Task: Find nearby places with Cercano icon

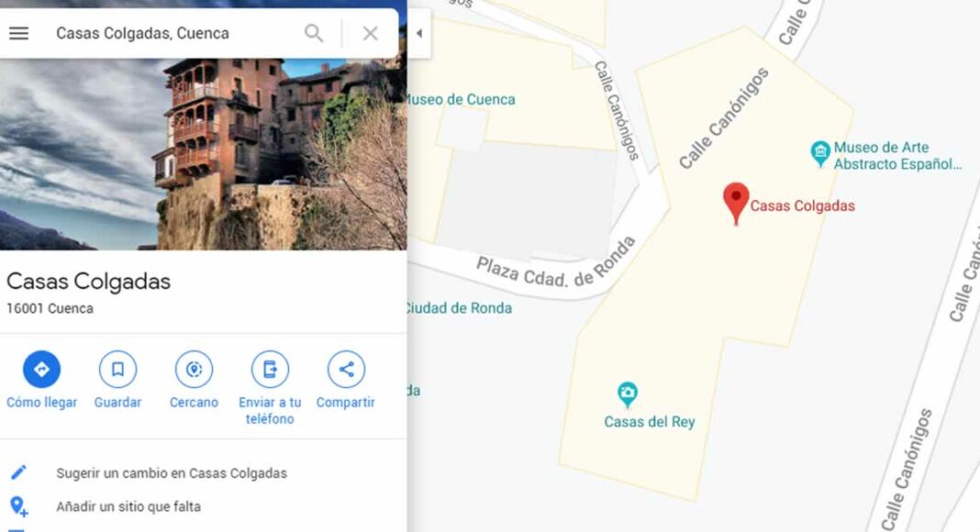Action: point(194,369)
